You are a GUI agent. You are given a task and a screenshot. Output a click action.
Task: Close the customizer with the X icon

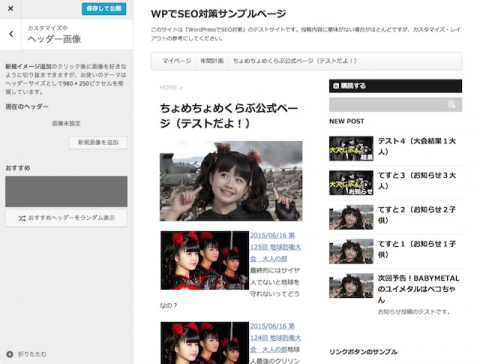pyautogui.click(x=11, y=9)
